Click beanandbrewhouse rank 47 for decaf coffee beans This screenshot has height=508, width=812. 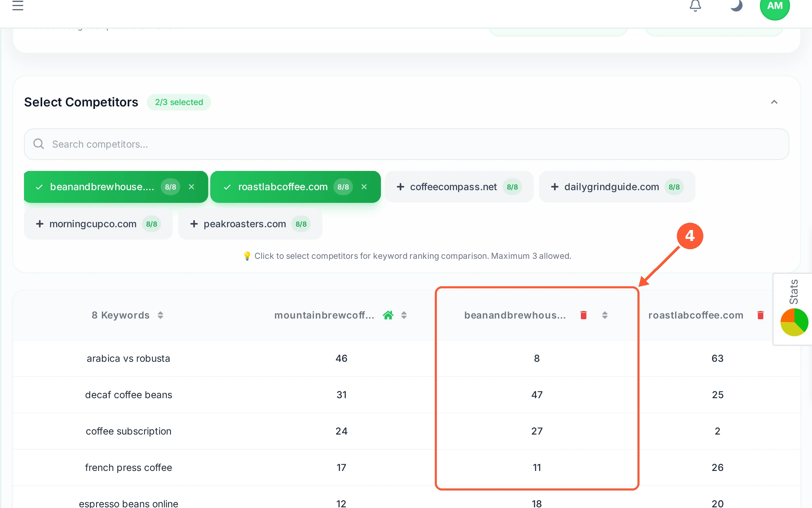(537, 395)
